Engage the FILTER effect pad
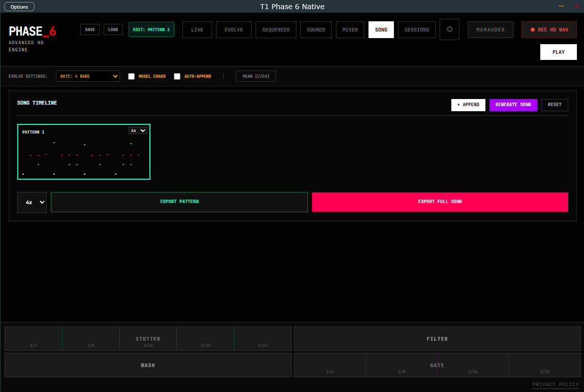This screenshot has height=392, width=584. point(437,339)
